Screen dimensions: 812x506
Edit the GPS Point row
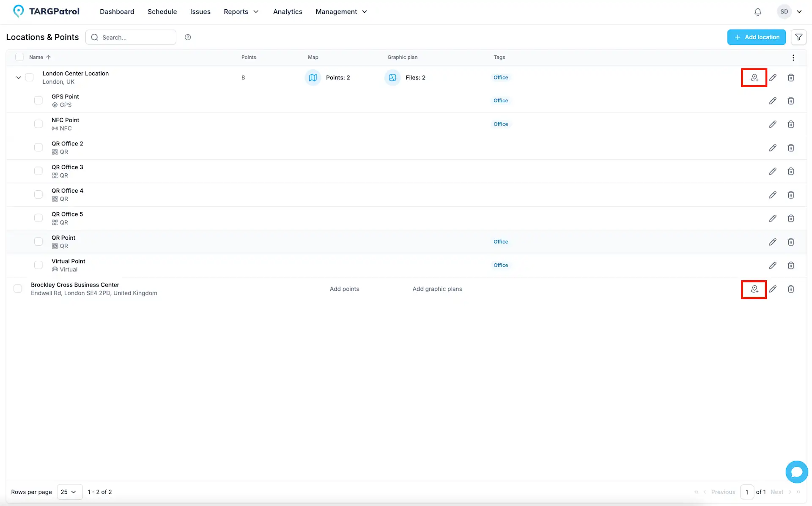772,101
